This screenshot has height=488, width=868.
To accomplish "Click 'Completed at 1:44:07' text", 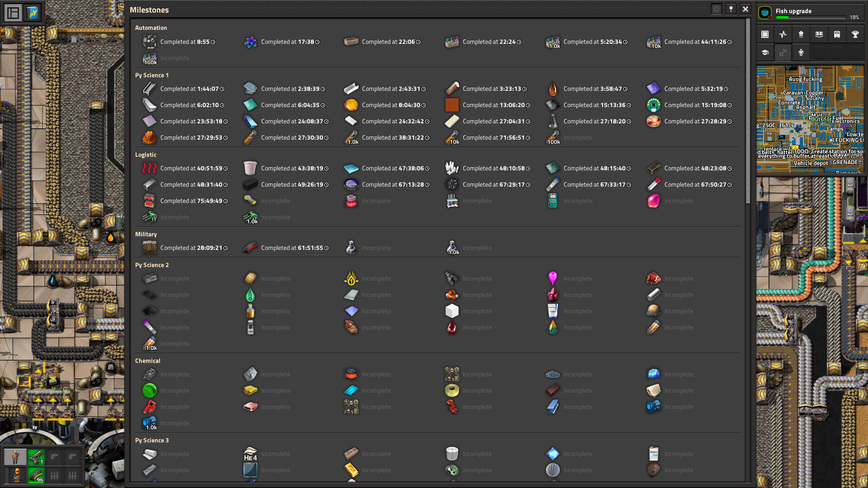I will point(189,89).
